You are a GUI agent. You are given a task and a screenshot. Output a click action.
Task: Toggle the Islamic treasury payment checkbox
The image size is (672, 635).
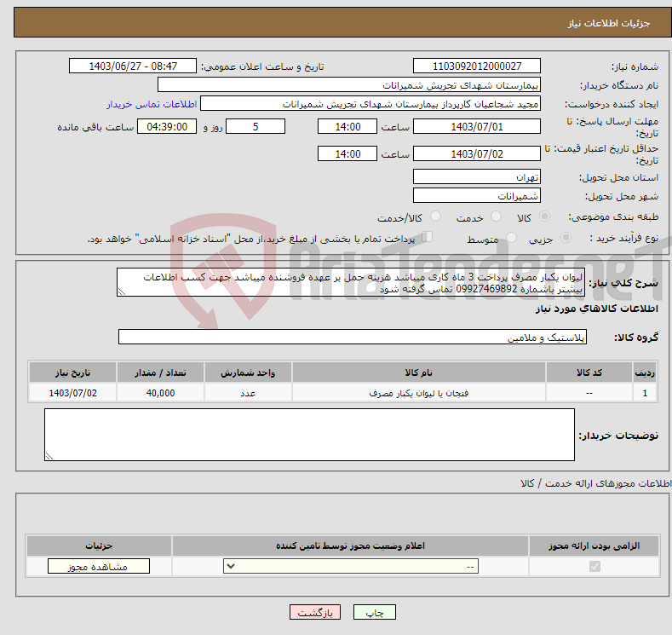coord(427,237)
